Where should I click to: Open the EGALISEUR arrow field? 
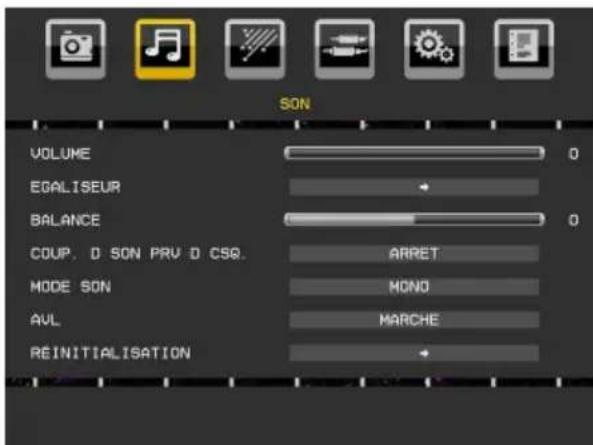(x=414, y=187)
